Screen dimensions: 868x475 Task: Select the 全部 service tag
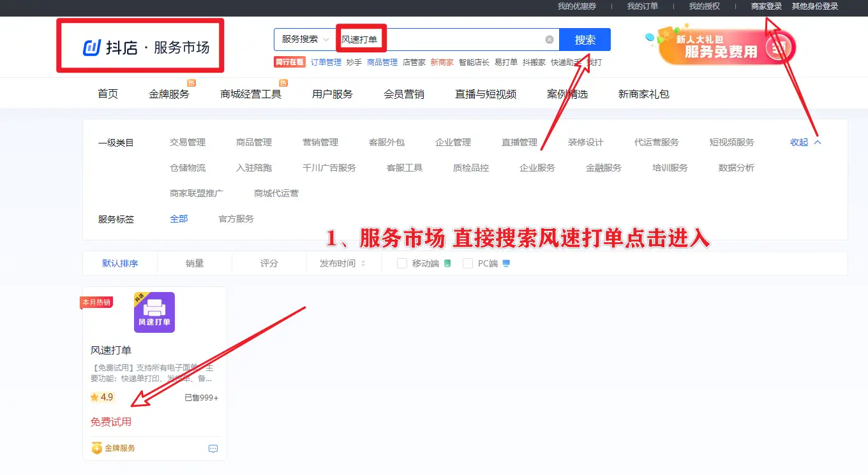[x=179, y=219]
